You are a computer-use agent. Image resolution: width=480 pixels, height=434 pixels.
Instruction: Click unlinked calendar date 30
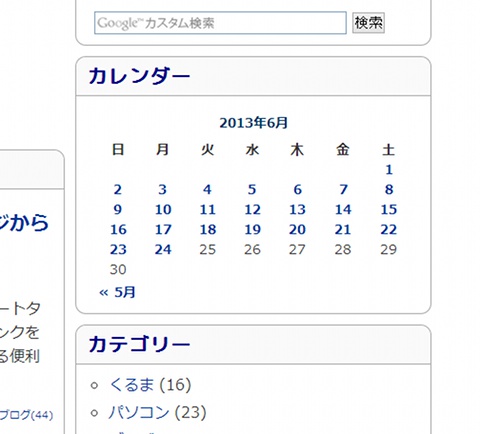click(x=118, y=270)
